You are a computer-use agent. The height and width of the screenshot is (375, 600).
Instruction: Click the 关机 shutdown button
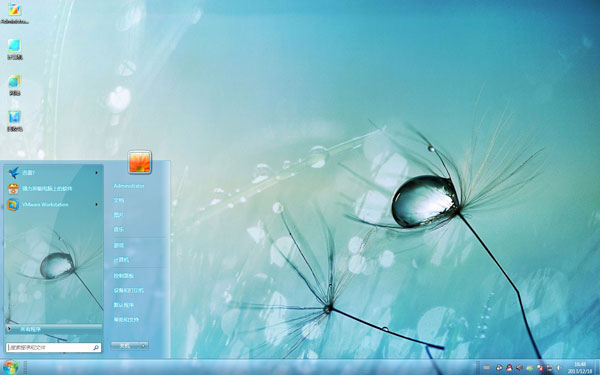click(x=125, y=346)
